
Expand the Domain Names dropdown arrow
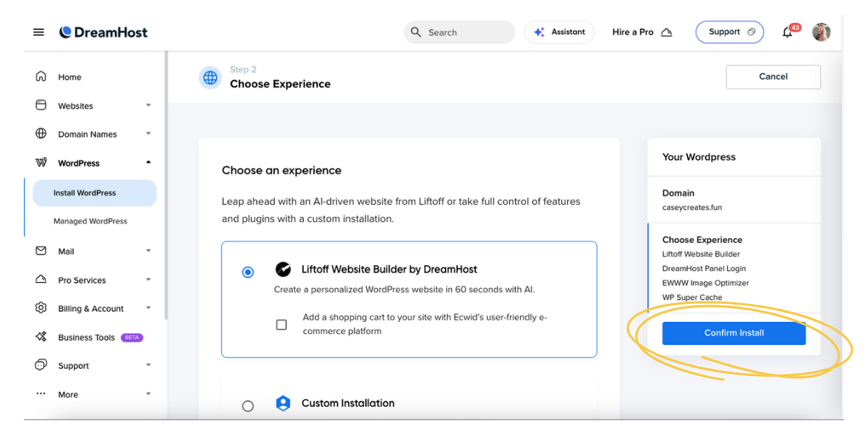coord(148,134)
